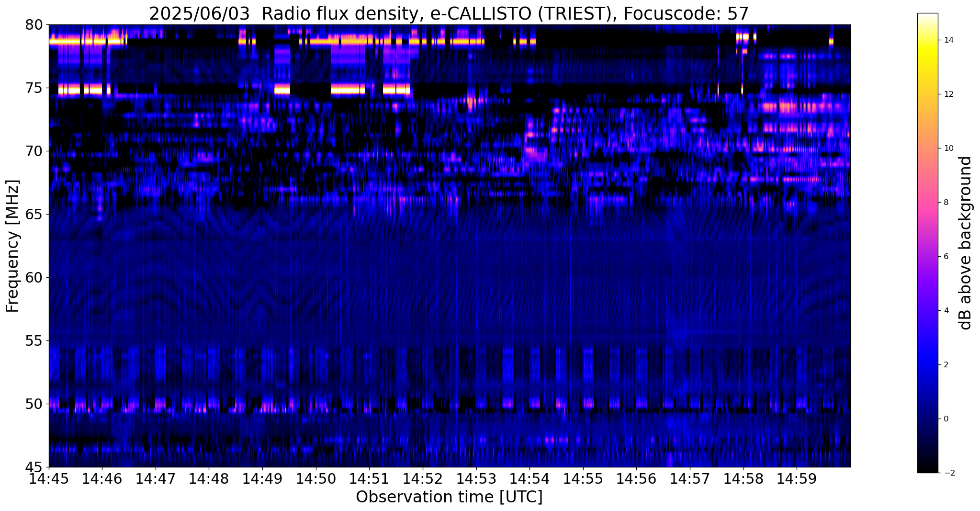Click the colorbar tick label 6
The image size is (980, 511).
pos(946,257)
